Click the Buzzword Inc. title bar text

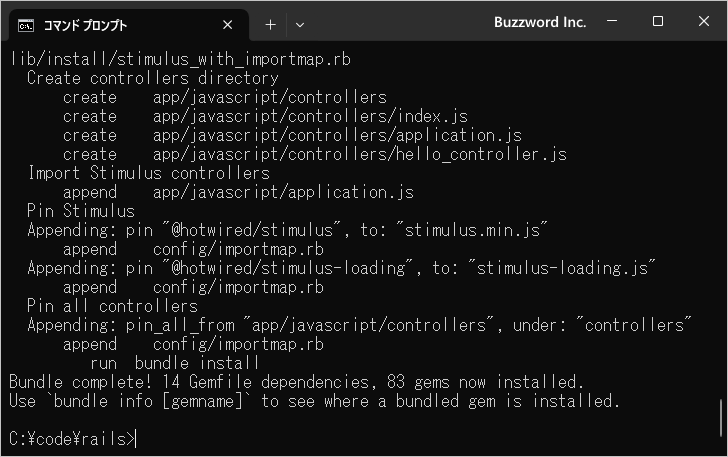click(540, 22)
